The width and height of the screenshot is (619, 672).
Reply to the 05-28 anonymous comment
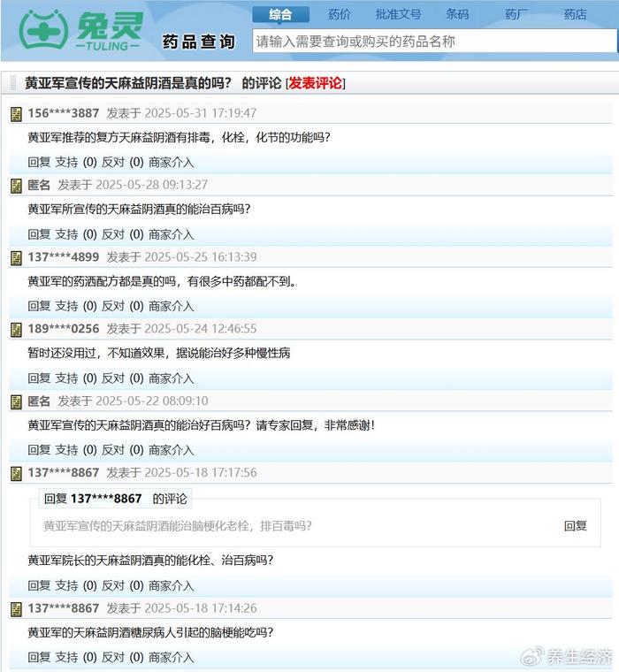click(x=39, y=234)
